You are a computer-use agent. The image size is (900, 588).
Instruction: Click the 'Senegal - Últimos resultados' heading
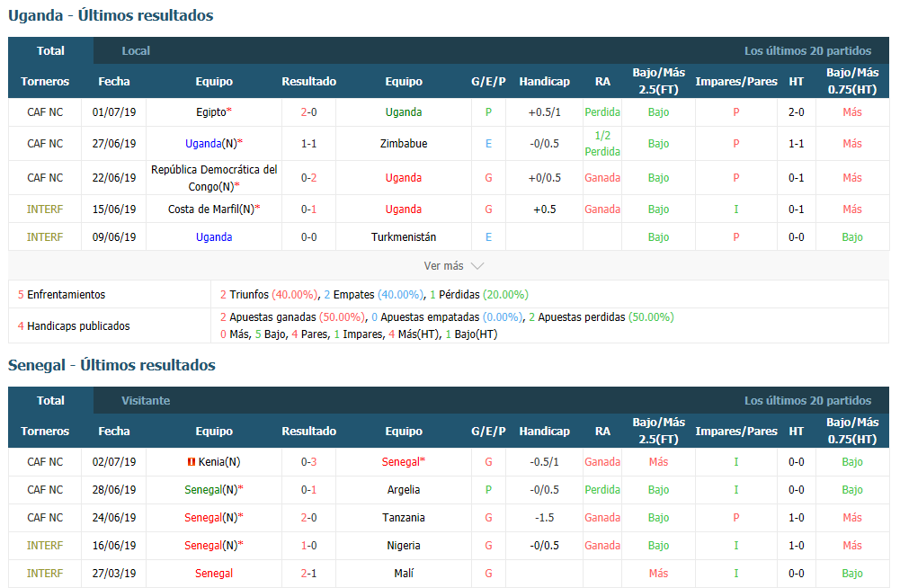pyautogui.click(x=111, y=365)
